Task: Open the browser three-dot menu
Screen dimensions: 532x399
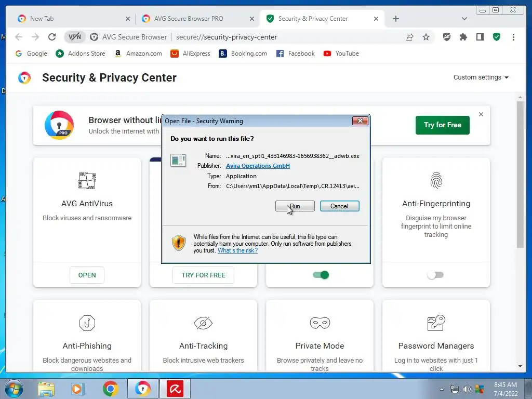Action: [x=513, y=37]
